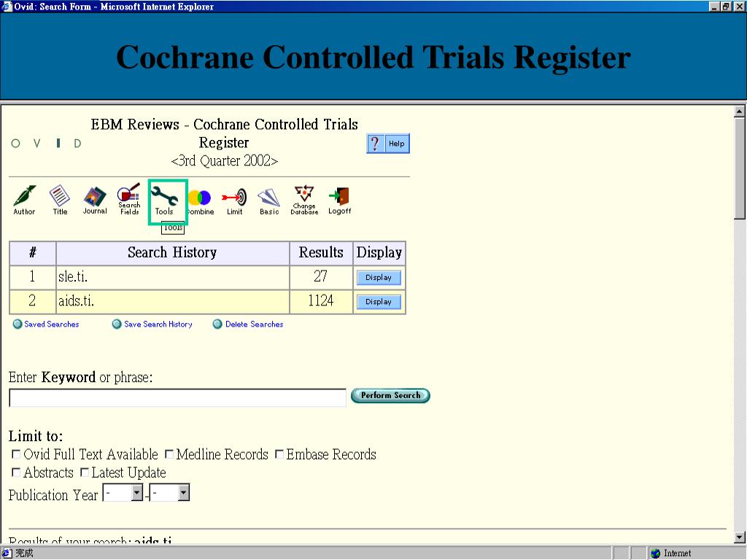Open the Title search icon
The height and width of the screenshot is (560, 747).
click(60, 200)
